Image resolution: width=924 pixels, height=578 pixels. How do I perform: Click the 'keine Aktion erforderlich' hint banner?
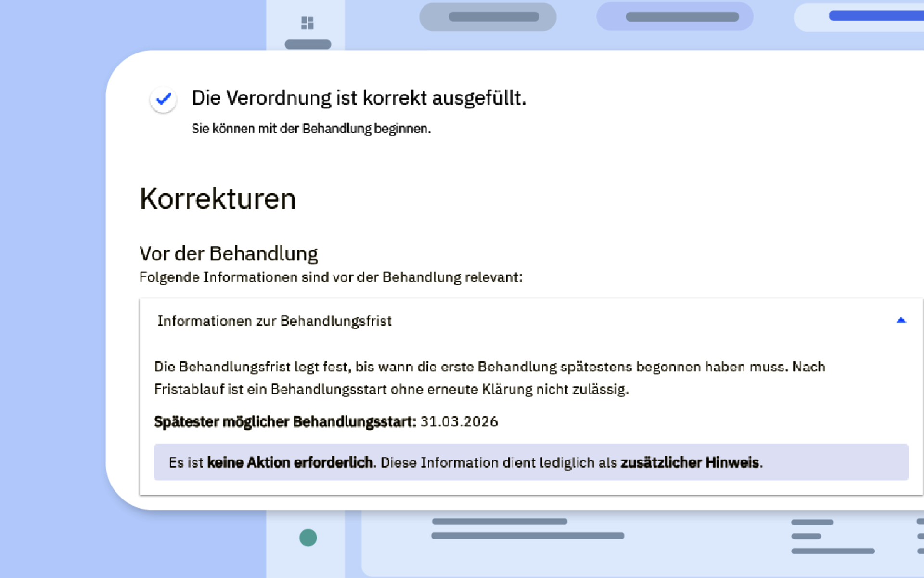(x=531, y=462)
